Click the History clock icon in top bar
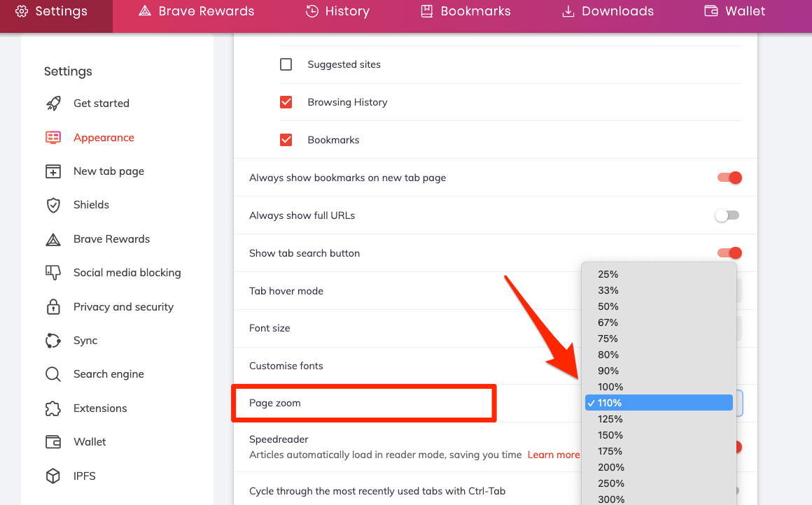Viewport: 812px width, 505px height. click(x=311, y=11)
